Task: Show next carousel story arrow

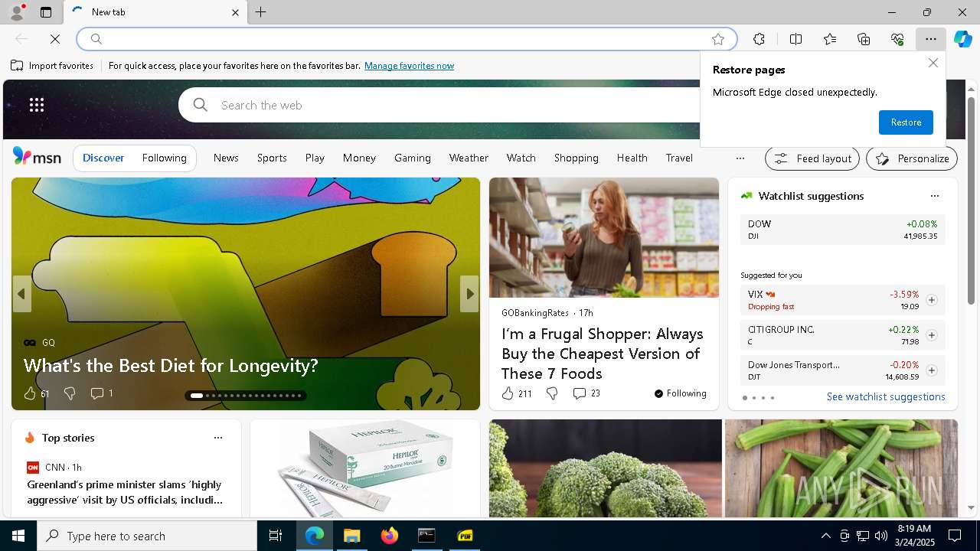Action: coord(469,294)
